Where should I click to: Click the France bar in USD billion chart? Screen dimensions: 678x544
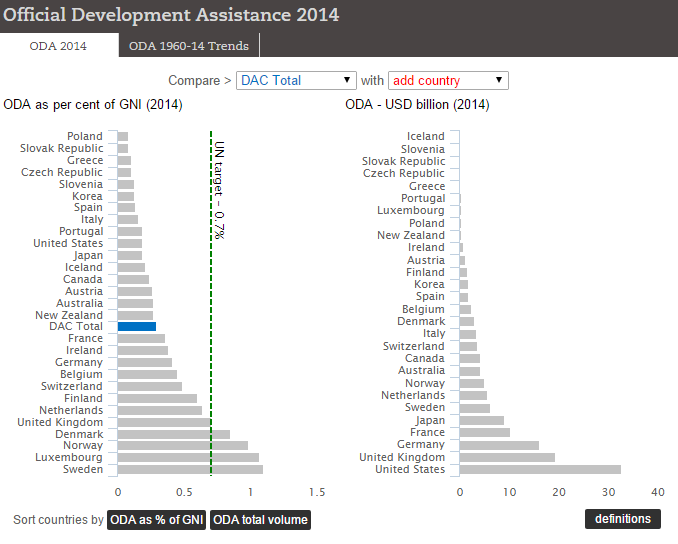(x=484, y=433)
